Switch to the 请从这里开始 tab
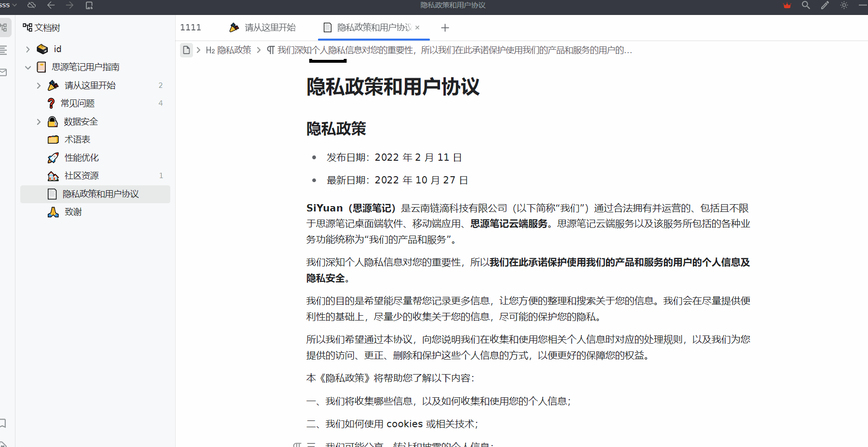868x447 pixels. point(263,28)
